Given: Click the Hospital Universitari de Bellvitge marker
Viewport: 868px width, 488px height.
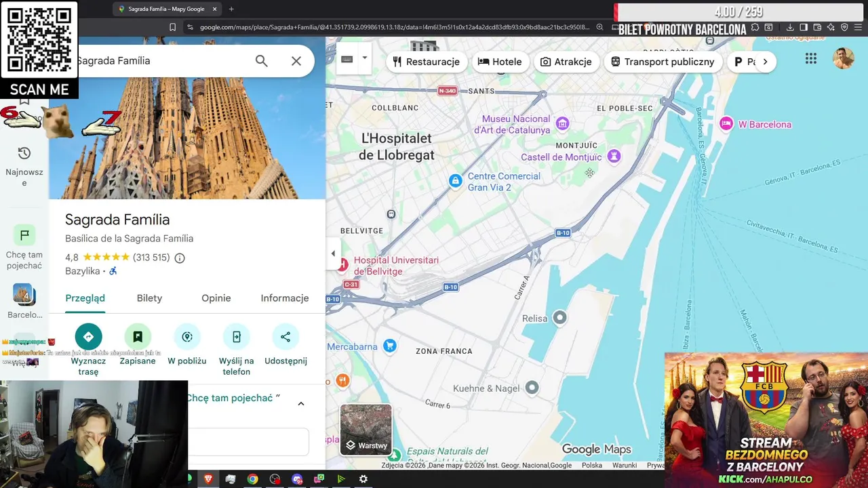Looking at the screenshot, I should pos(342,265).
